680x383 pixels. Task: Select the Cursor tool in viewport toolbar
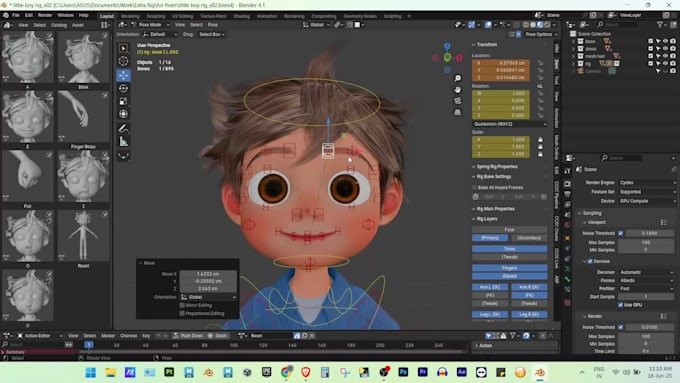[x=124, y=61]
